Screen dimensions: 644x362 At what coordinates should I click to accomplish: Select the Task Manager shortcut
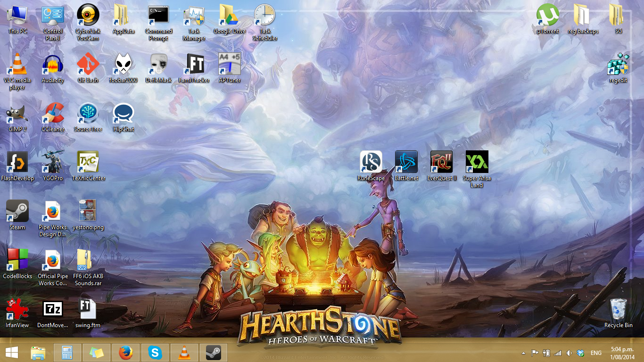click(x=194, y=23)
